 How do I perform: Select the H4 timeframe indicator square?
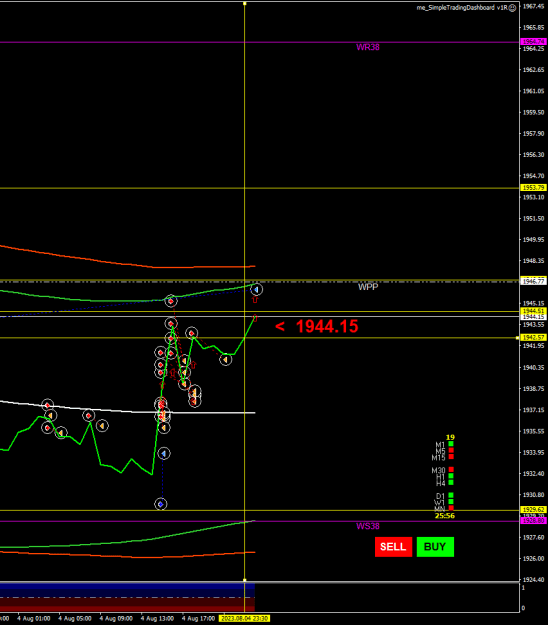click(x=451, y=482)
